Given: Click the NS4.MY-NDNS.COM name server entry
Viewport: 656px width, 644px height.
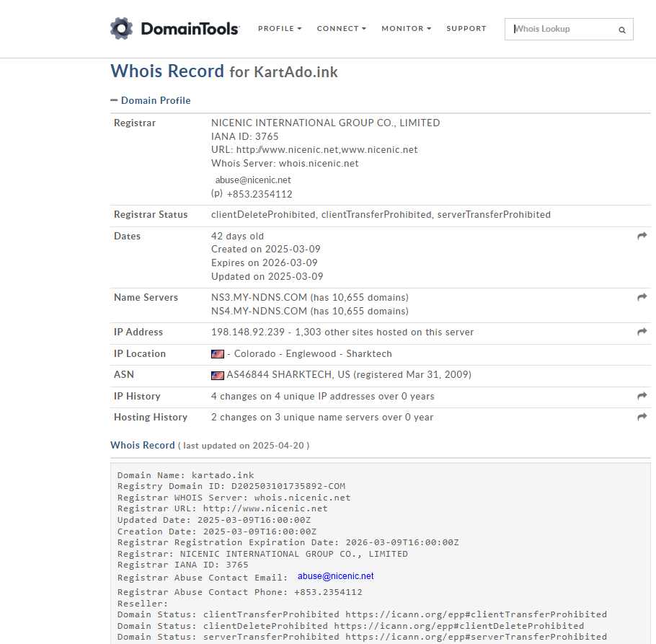Looking at the screenshot, I should tap(309, 312).
